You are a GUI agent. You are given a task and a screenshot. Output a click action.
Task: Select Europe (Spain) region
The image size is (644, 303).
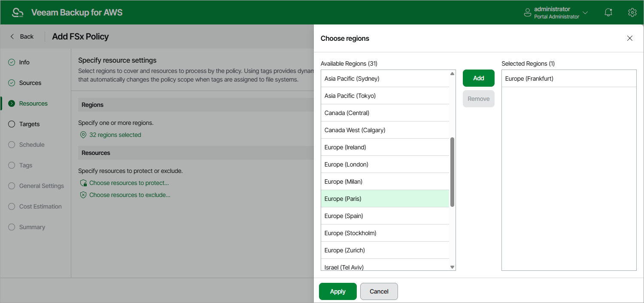(385, 216)
